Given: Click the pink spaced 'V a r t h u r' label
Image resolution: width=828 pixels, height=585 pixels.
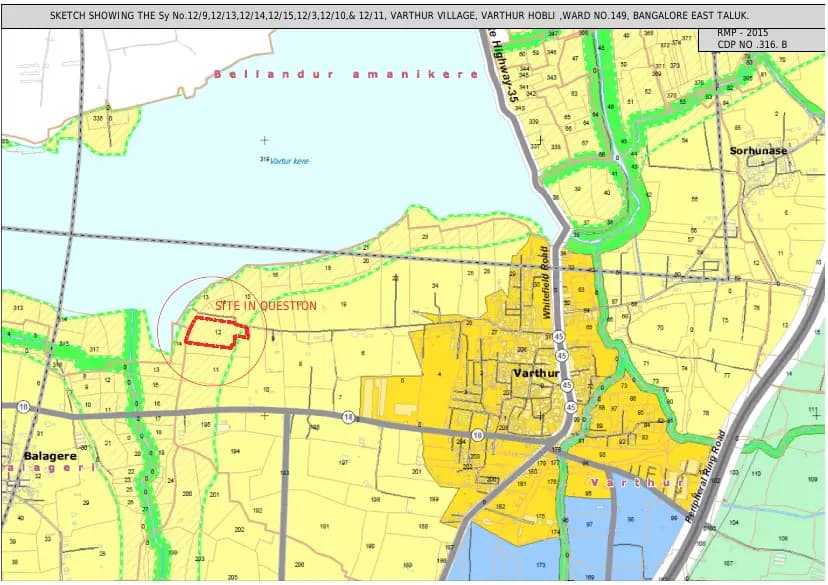Looking at the screenshot, I should point(636,483).
